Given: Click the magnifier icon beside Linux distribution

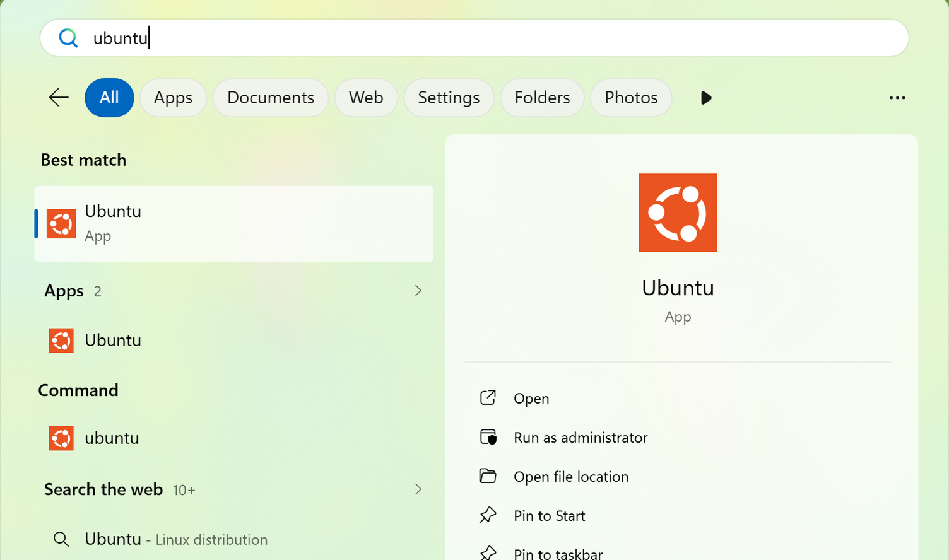Looking at the screenshot, I should pos(61,539).
